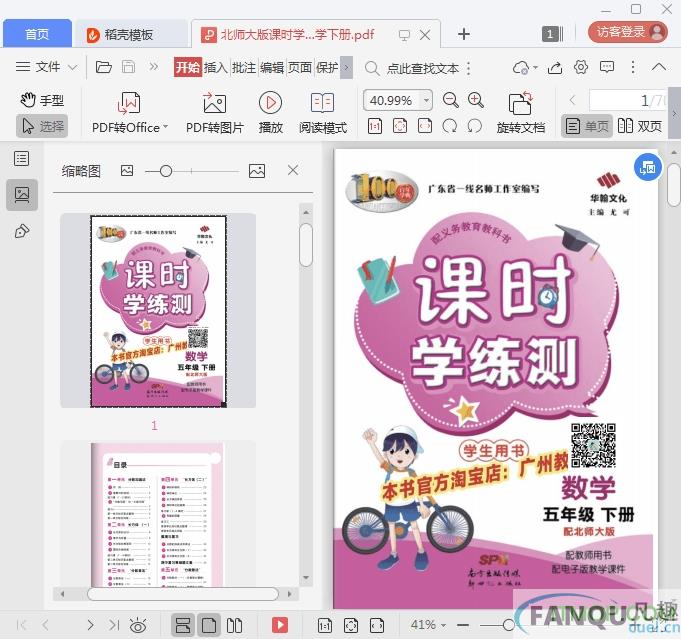Open cloud sync options
681x639 pixels.
(525, 67)
